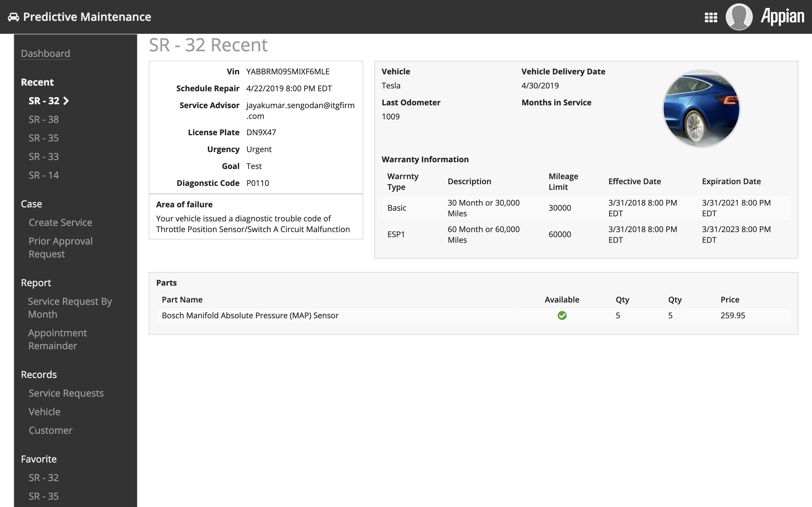This screenshot has height=507, width=812.
Task: Go to Vehicle records
Action: coord(45,412)
